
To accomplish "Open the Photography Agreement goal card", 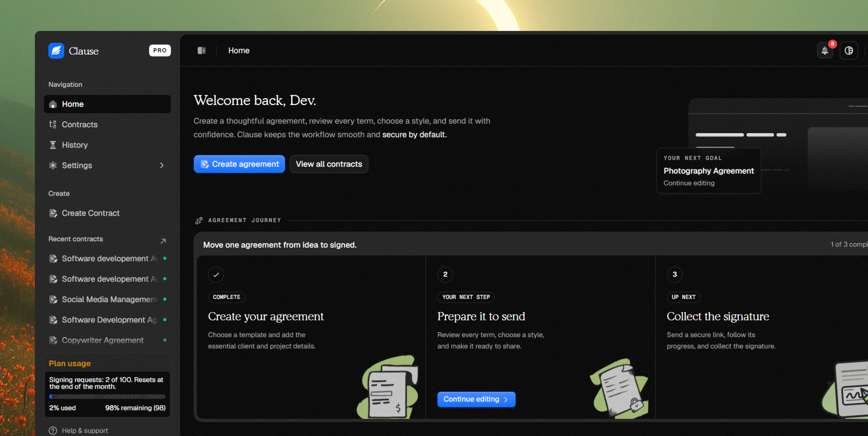I will (x=708, y=171).
